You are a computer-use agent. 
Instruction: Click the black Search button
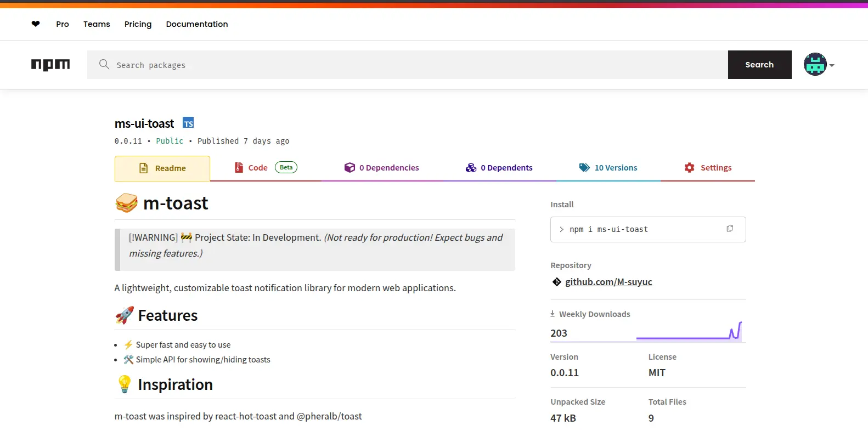tap(759, 65)
